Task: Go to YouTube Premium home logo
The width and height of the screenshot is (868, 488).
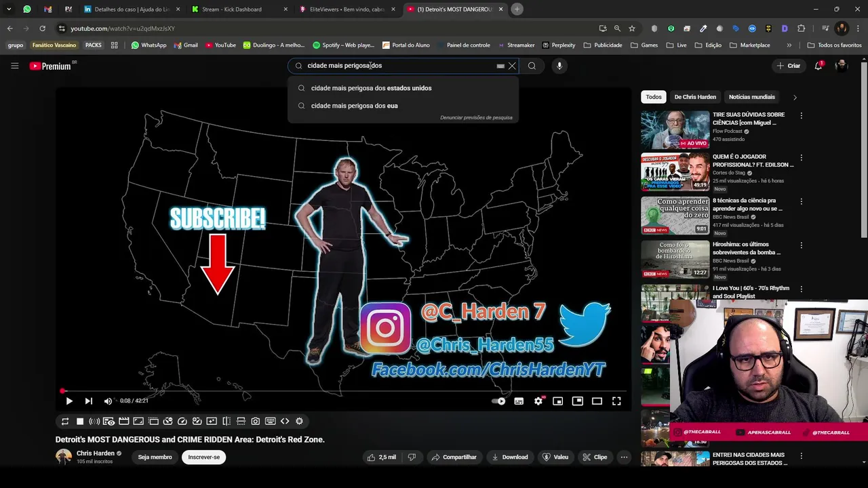Action: click(x=50, y=66)
